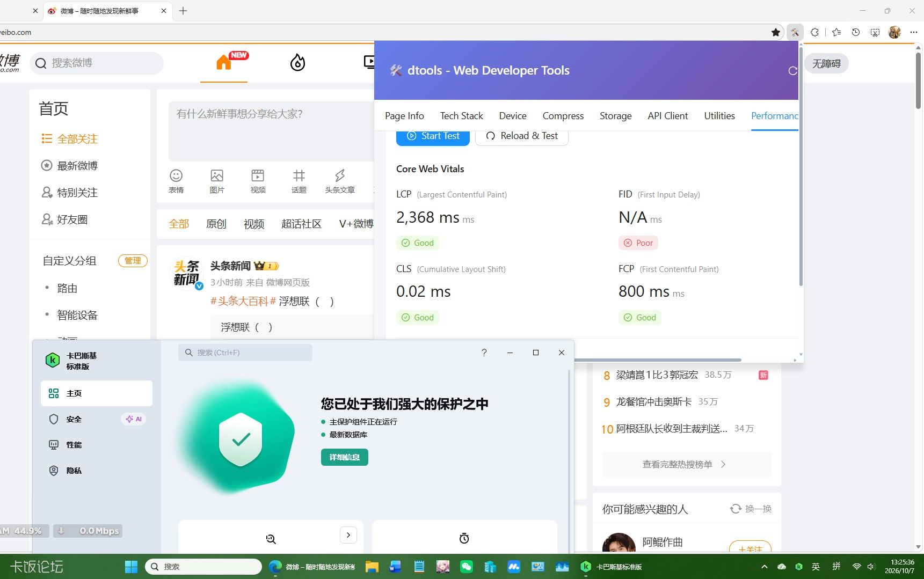Screen dimensions: 924x579
Task: Select 性能 in Kaspersky sidebar
Action: [x=97, y=445]
